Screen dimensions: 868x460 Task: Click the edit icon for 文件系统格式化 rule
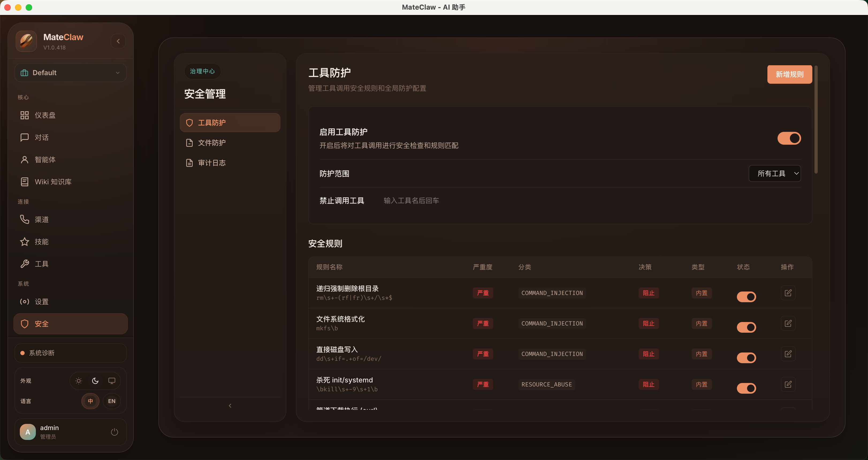coord(788,323)
